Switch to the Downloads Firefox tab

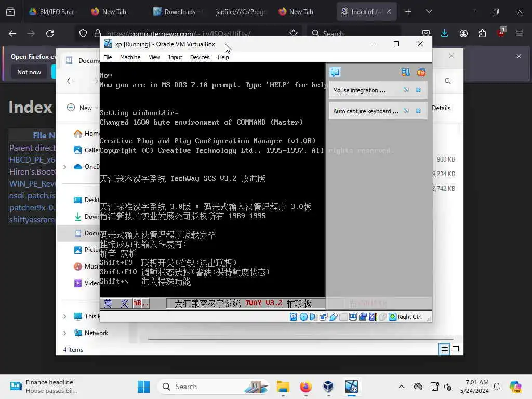click(x=178, y=11)
